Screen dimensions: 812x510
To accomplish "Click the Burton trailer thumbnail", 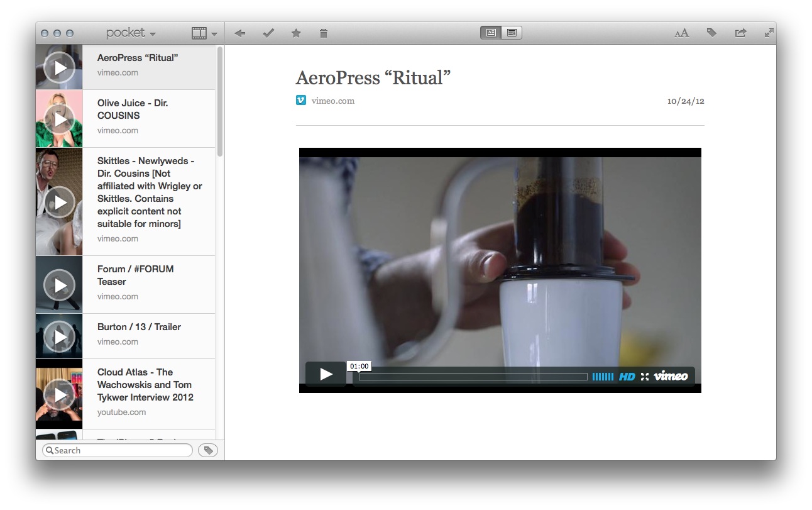I will (59, 336).
